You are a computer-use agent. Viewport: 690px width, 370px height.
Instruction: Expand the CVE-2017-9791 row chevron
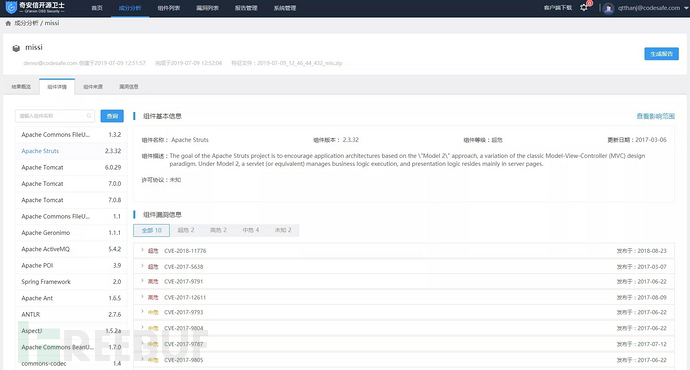[x=142, y=281]
